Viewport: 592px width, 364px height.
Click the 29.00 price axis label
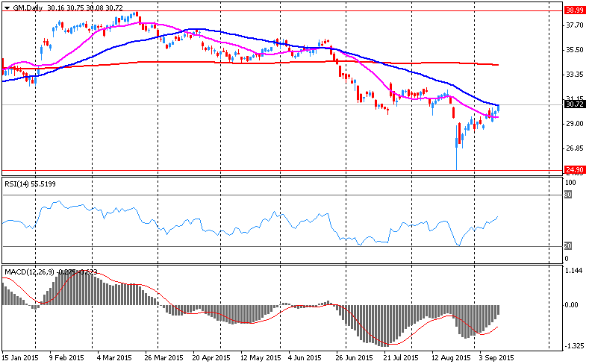coord(575,124)
